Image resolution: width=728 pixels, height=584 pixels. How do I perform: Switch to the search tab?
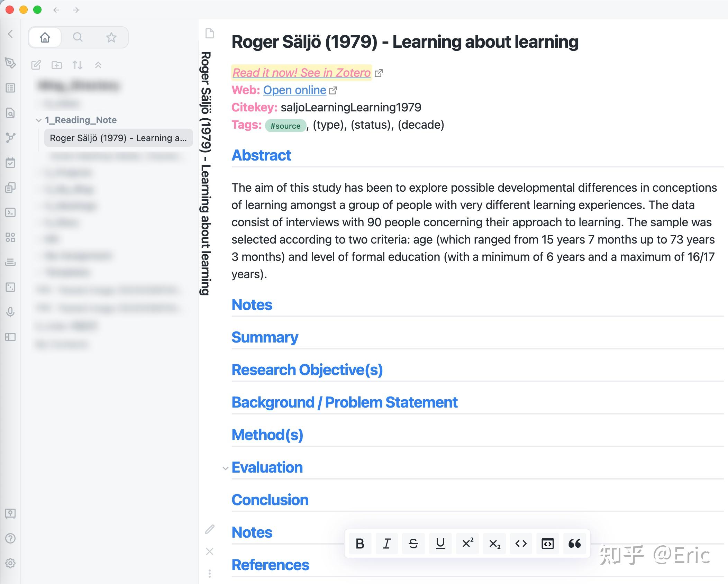click(x=78, y=37)
